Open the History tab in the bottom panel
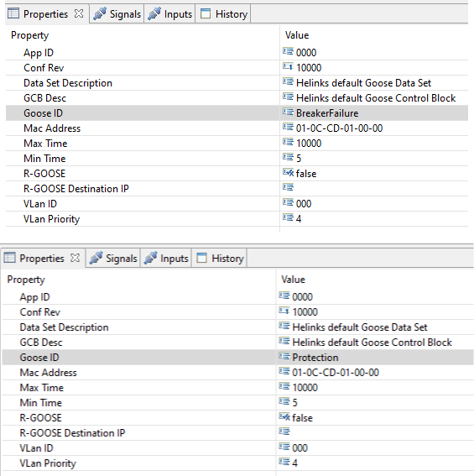This screenshot has width=474, height=476. pos(220,259)
